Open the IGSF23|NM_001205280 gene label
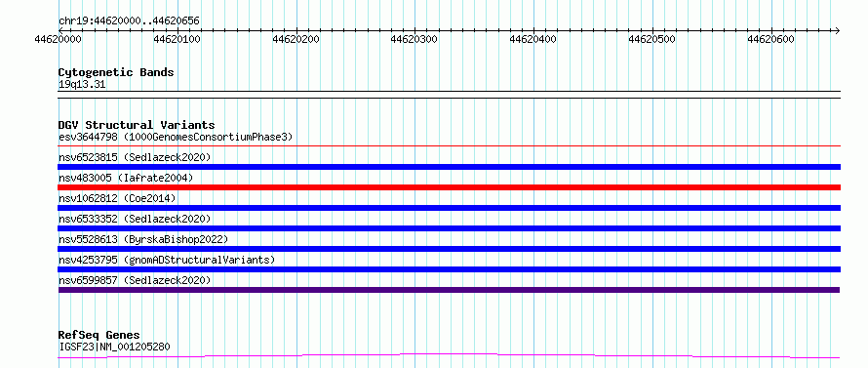 tap(114, 347)
